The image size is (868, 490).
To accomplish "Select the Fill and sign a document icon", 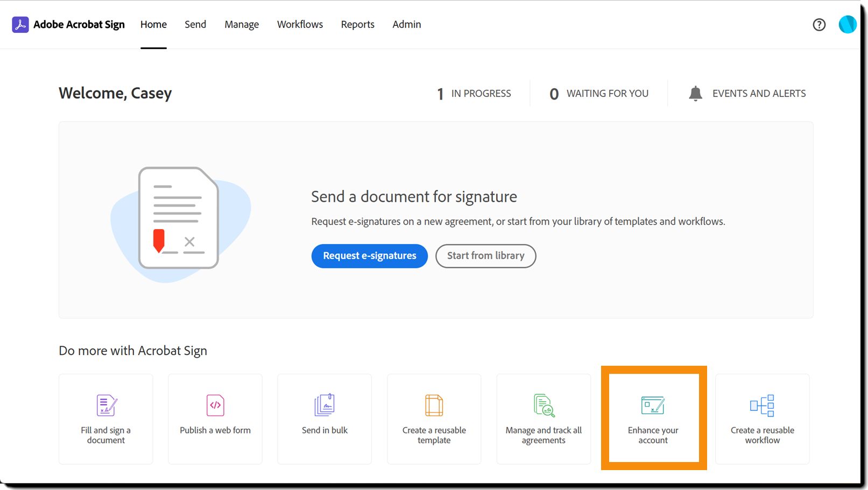I will point(107,406).
